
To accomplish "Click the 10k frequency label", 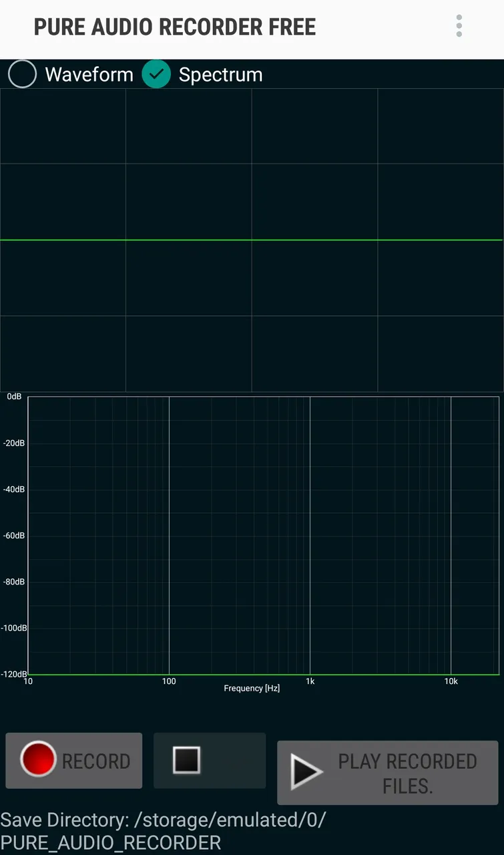I will point(451,681).
